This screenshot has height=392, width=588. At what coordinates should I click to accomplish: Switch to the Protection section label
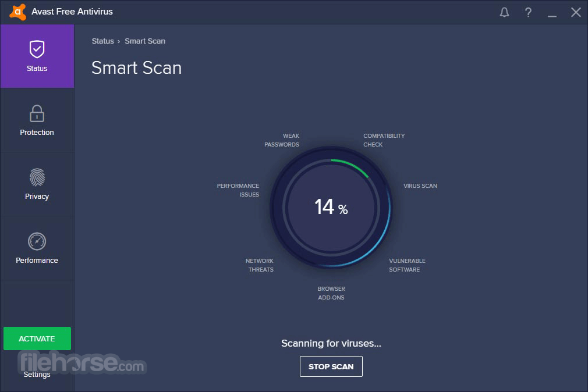pyautogui.click(x=37, y=132)
